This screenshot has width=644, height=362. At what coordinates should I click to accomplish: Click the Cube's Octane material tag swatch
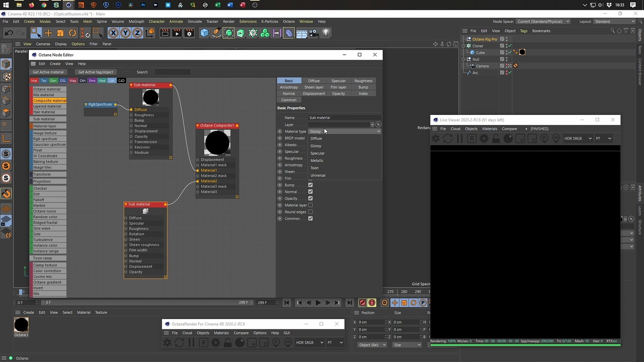522,52
